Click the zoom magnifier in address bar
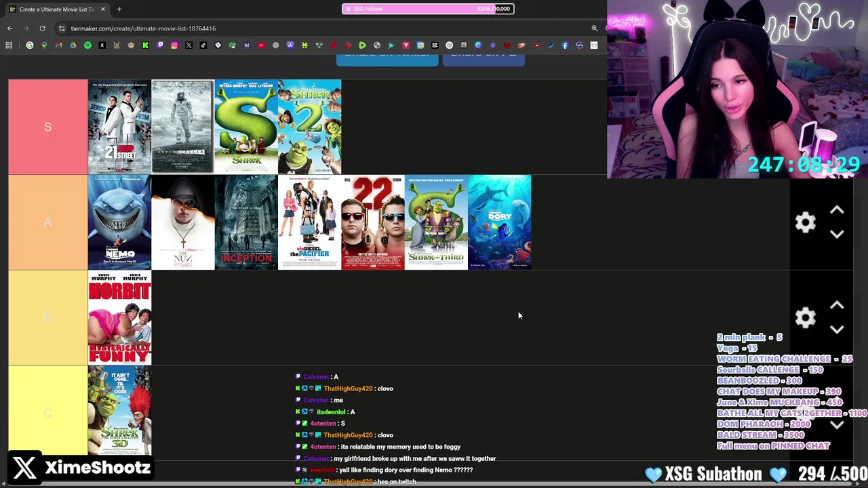Viewport: 868px width, 488px height. tap(595, 28)
